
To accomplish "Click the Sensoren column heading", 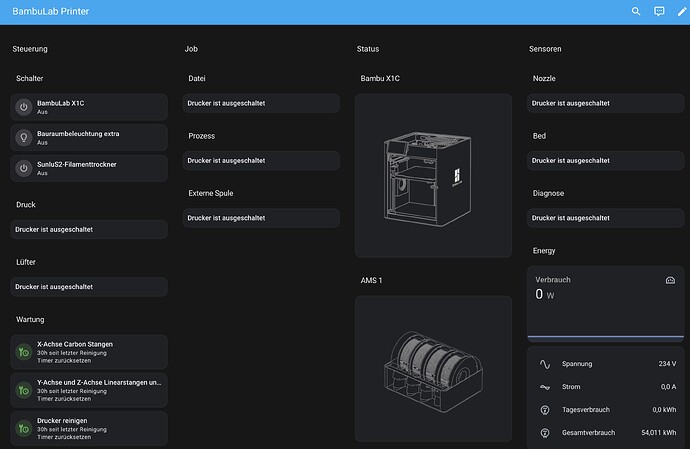I will pos(545,49).
